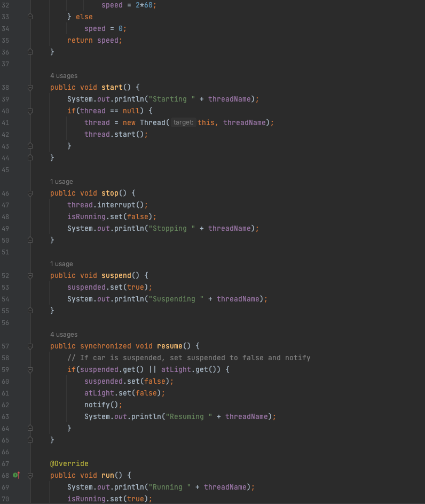
Task: Click the start method name in its declaration
Action: click(112, 88)
